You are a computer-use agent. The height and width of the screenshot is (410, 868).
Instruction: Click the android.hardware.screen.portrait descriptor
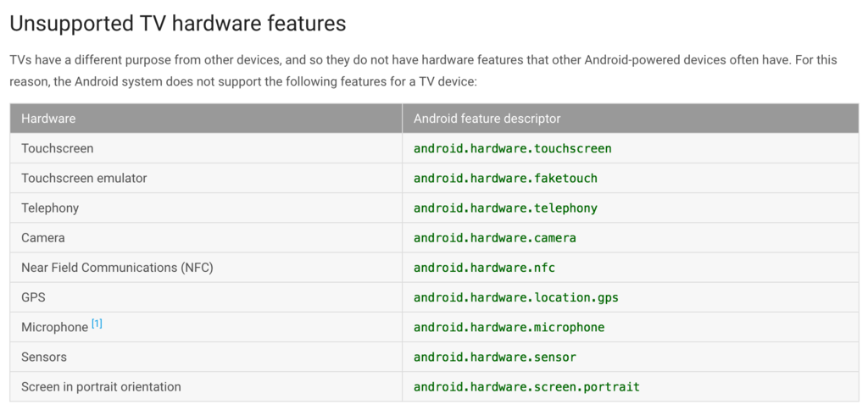pyautogui.click(x=526, y=387)
